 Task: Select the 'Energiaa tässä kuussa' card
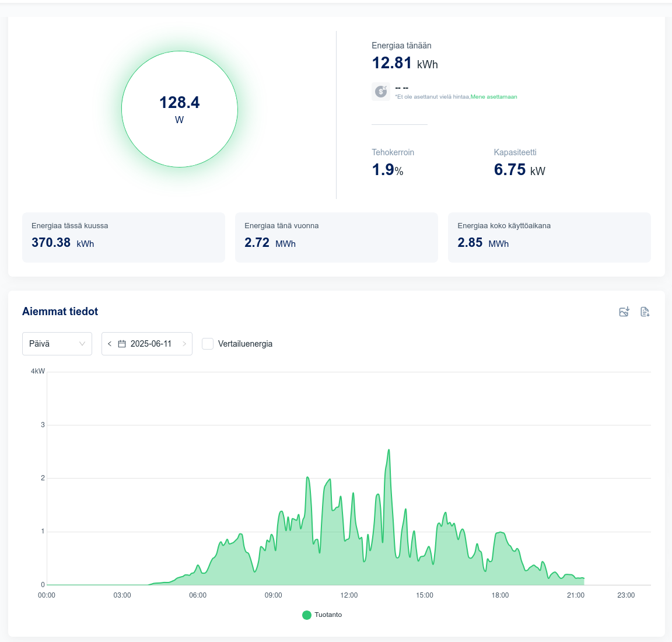click(124, 237)
